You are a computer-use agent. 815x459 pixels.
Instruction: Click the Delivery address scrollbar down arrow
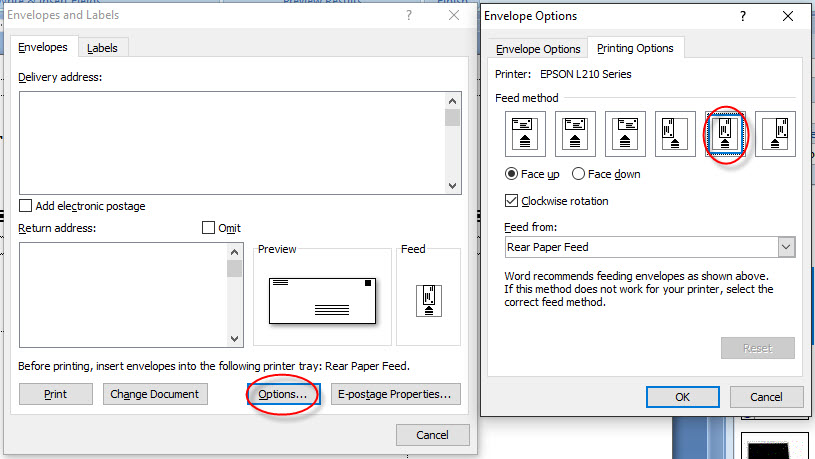pyautogui.click(x=452, y=186)
